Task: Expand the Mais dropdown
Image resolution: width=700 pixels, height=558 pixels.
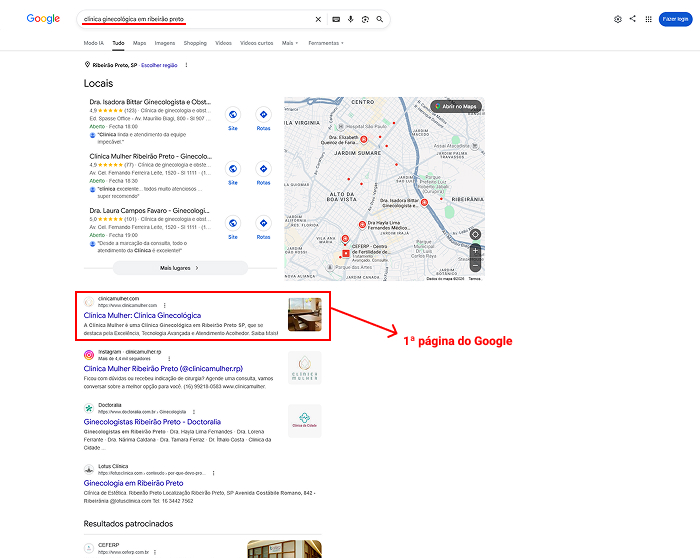Action: point(290,43)
